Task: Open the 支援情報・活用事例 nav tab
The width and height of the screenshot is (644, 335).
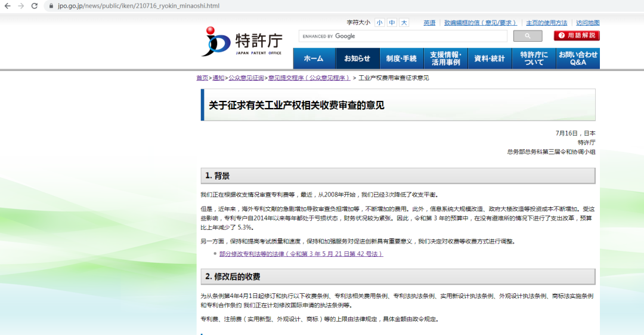Action: pos(445,59)
